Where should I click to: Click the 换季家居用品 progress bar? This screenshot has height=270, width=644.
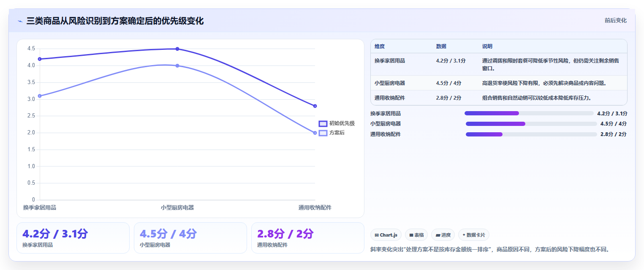point(529,113)
